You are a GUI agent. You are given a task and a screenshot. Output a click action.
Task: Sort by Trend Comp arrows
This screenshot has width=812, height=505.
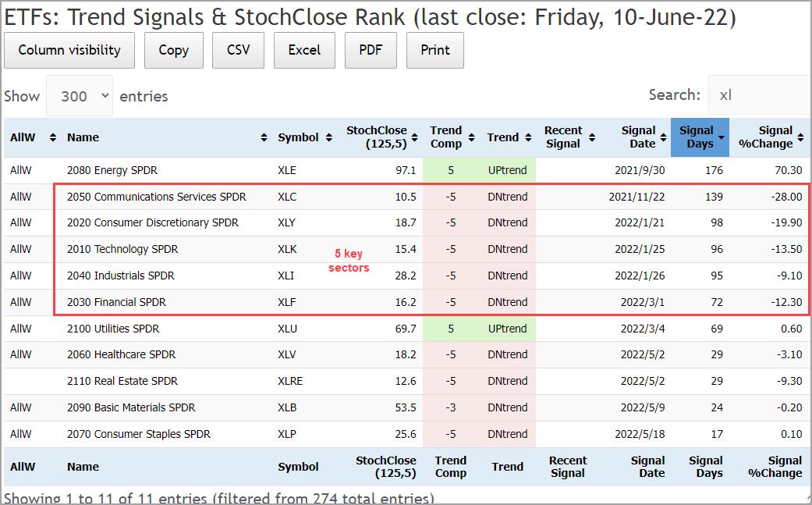[473, 137]
